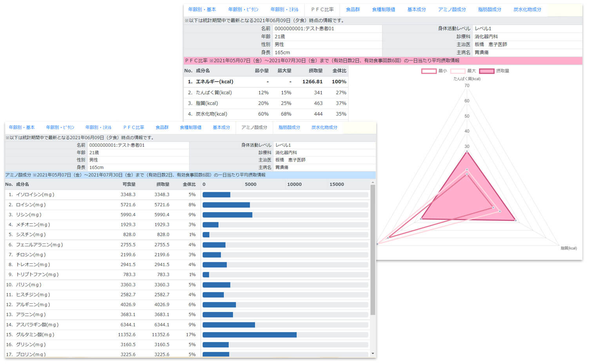Click the グルタミン酸 bar in the chart
This screenshot has height=364, width=589.
[249, 335]
